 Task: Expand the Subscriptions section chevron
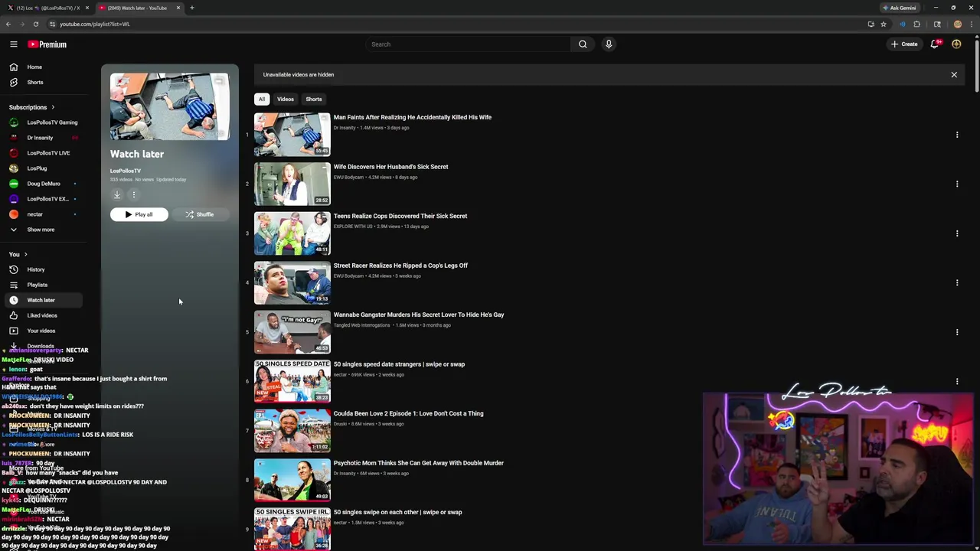coord(53,107)
